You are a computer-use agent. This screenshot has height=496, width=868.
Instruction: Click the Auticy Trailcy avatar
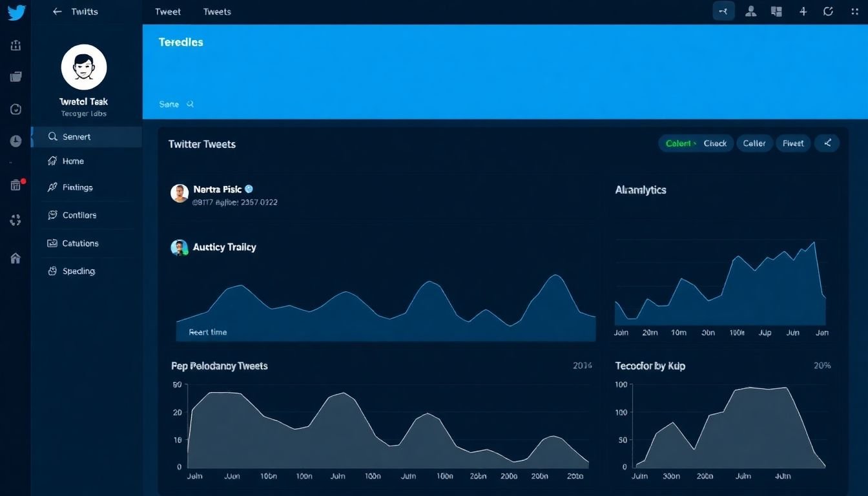pos(180,247)
